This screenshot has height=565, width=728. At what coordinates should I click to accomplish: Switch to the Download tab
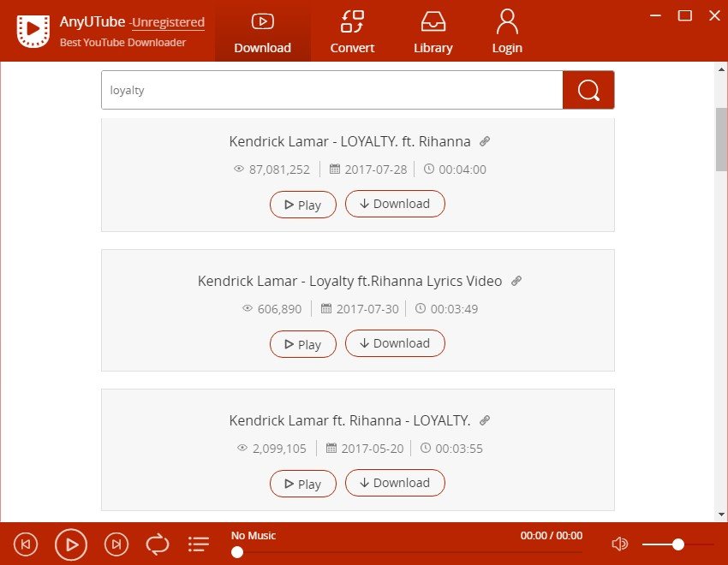coord(262,33)
